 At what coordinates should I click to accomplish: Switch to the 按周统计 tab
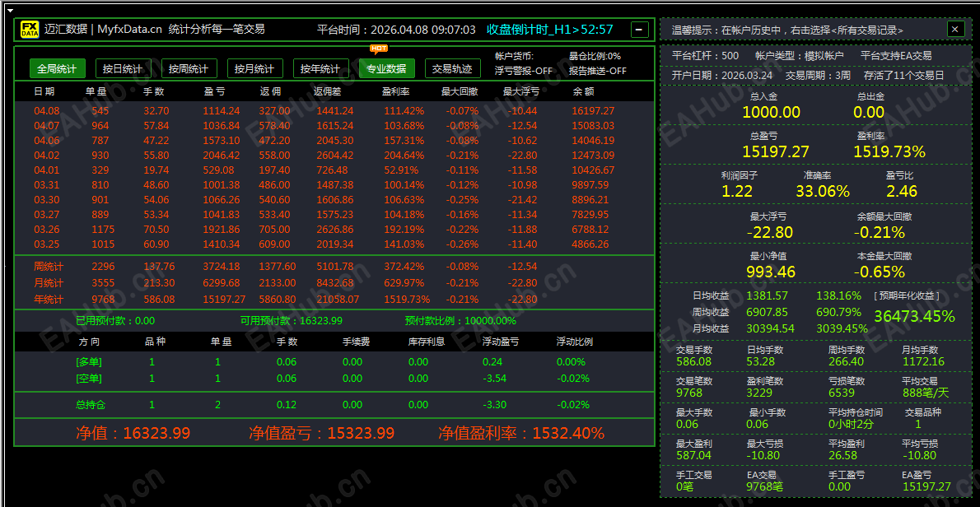tap(189, 68)
